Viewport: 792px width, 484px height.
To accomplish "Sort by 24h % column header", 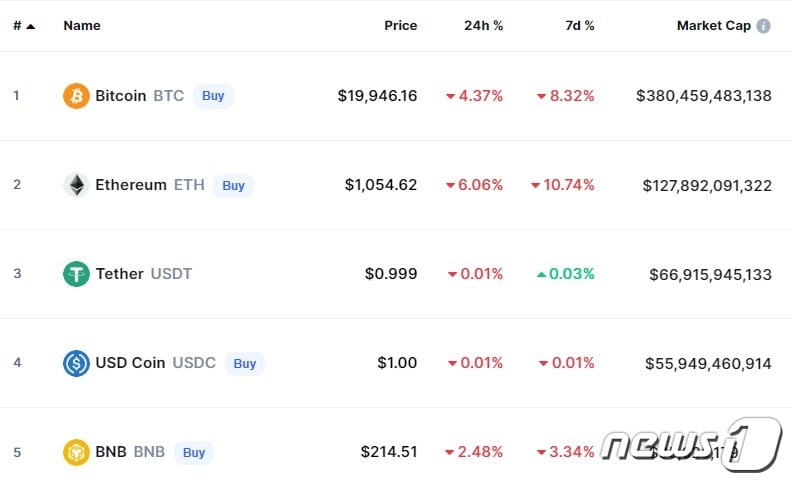I will [x=483, y=26].
